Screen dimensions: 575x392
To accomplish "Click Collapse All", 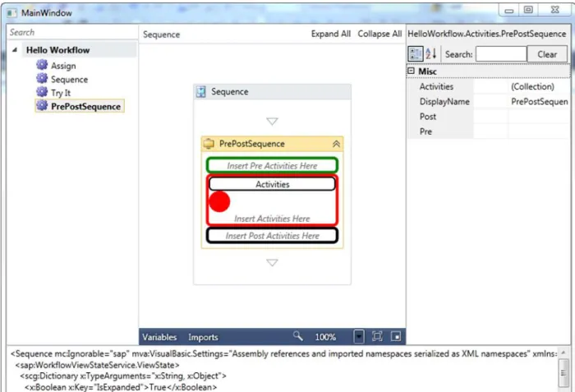I will coord(379,34).
